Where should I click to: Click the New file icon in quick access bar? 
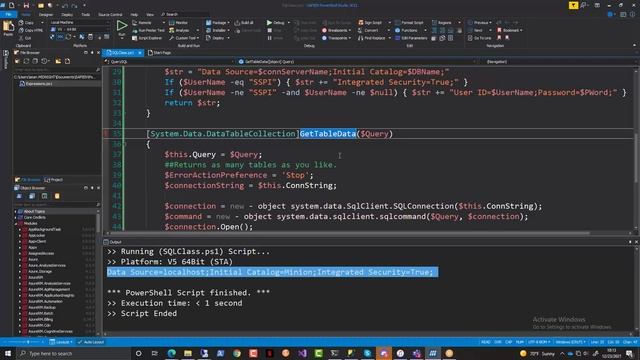tap(11, 5)
